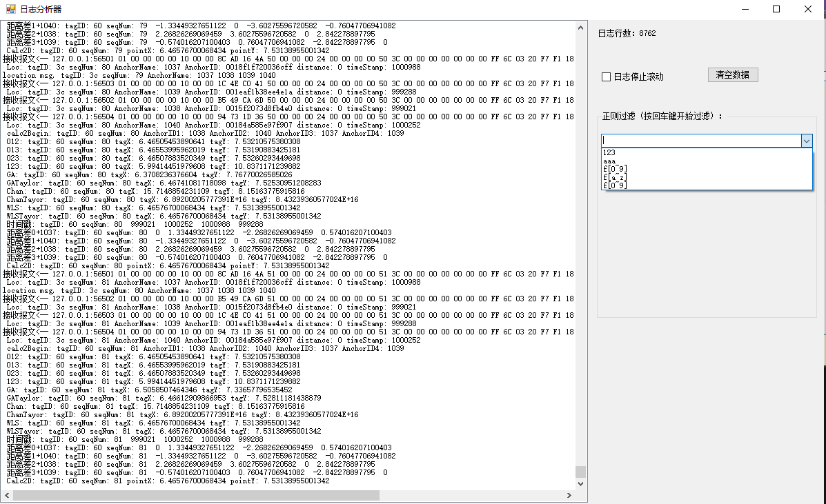
Task: Select the bottom f[0~9] entry in list
Action: pos(614,185)
